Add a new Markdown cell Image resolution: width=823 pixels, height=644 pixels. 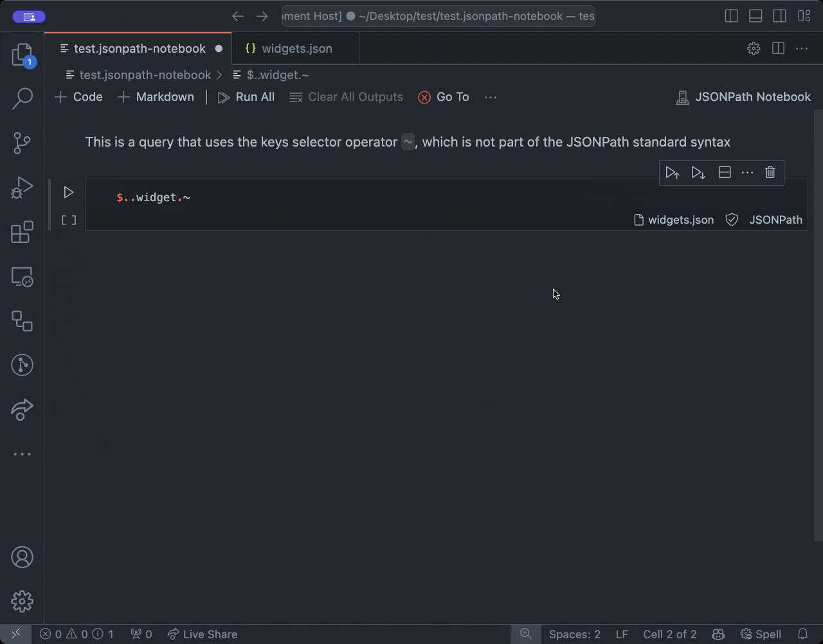pyautogui.click(x=156, y=97)
